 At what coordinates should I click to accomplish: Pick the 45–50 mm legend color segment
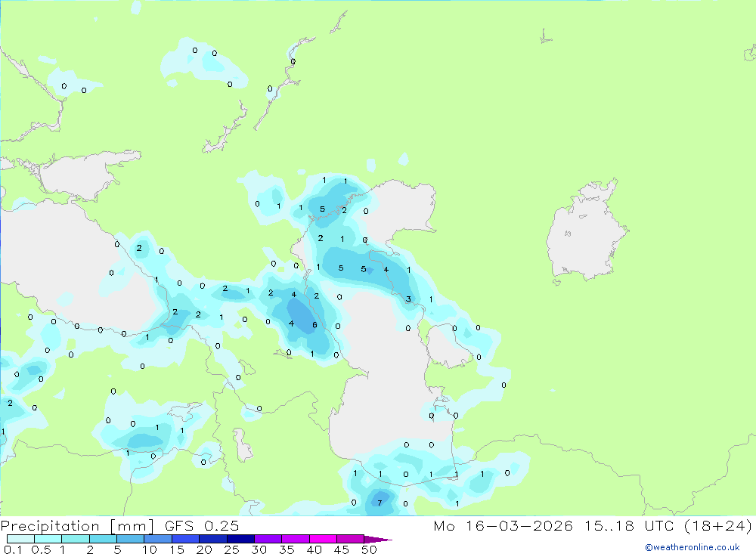point(351,539)
